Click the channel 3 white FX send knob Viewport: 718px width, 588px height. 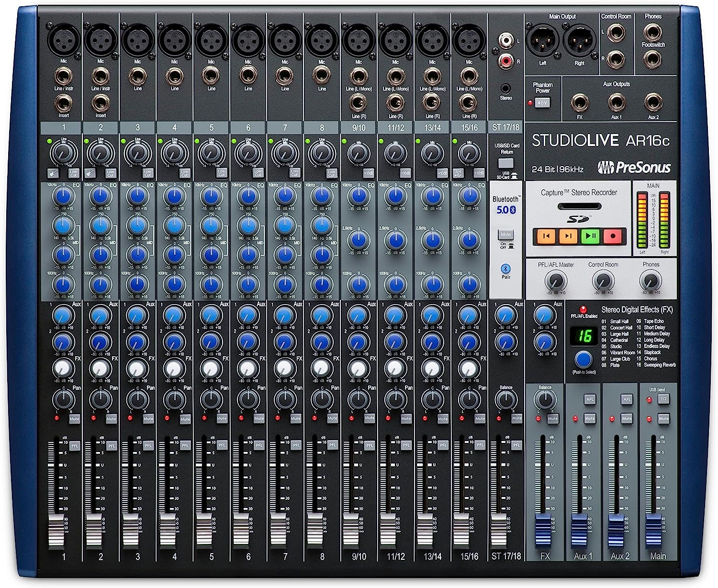point(137,369)
